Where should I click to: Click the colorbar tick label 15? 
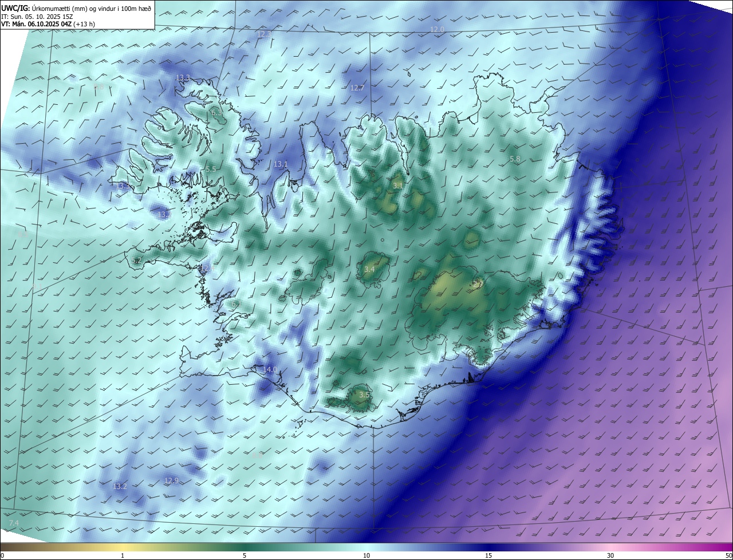tap(488, 555)
